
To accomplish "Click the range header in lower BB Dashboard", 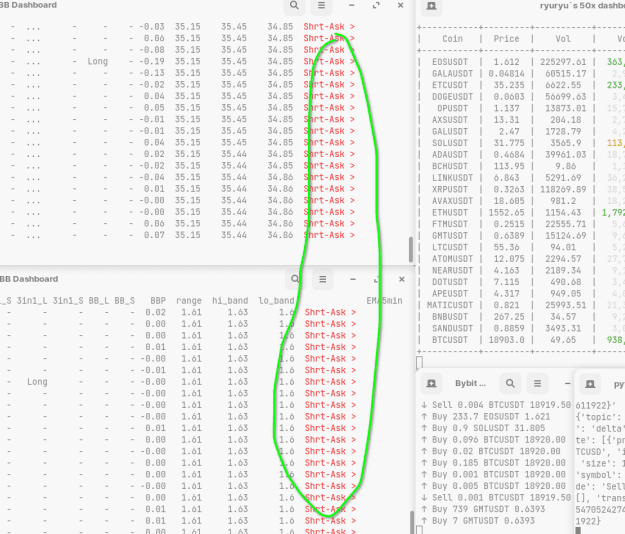I will pyautogui.click(x=189, y=301).
